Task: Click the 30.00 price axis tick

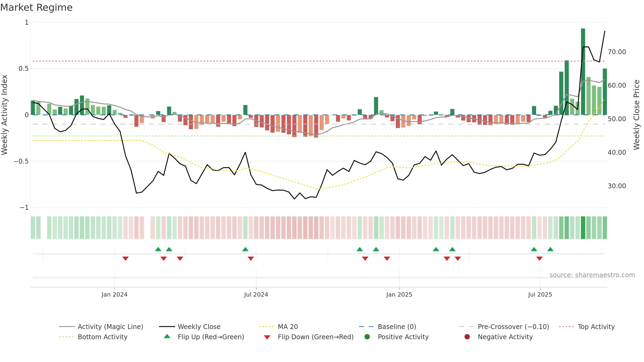Action: coord(617,186)
